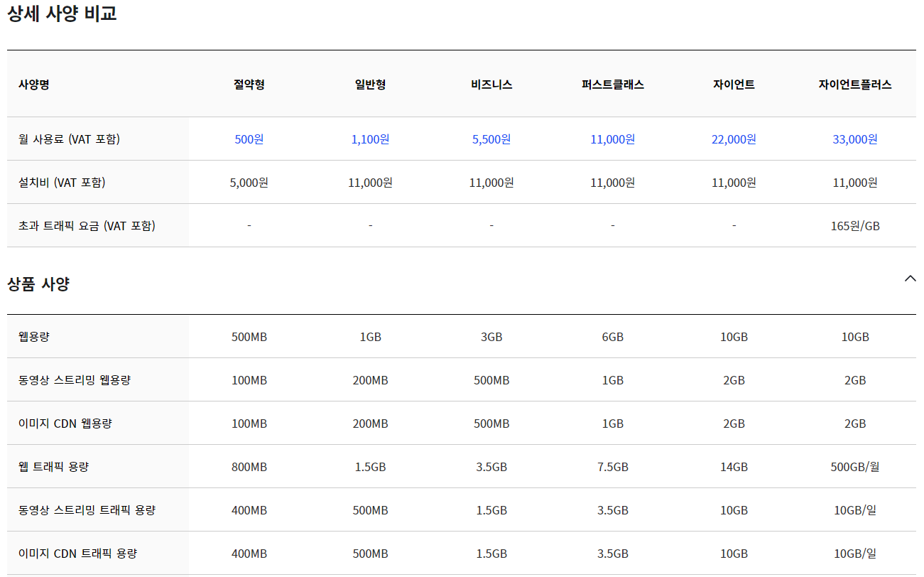Screen dimensions: 924x577
Task: Click the 월 사용료 (VAT 포함) row label
Action: click(70, 139)
